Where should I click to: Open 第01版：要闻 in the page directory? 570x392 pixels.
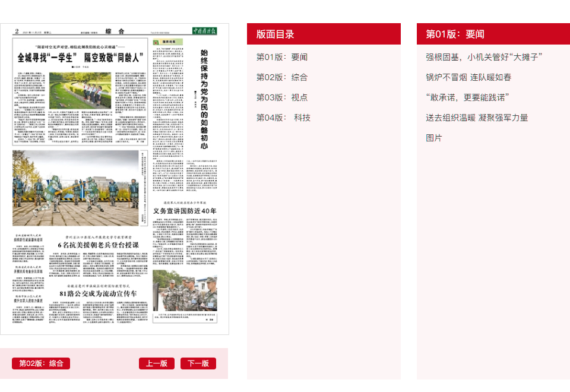282,57
